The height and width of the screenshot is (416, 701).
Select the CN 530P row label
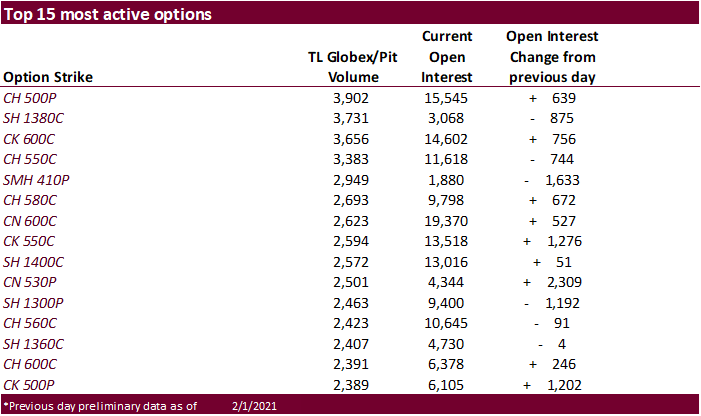point(30,281)
